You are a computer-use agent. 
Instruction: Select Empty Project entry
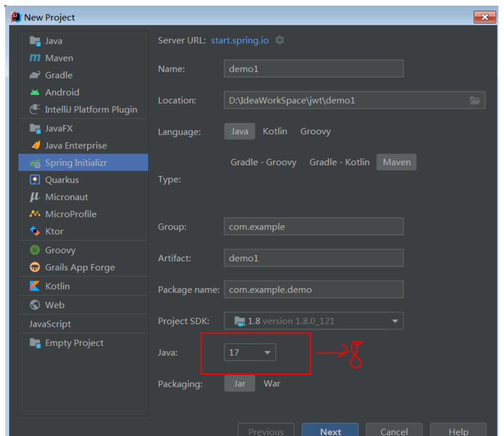(83, 343)
